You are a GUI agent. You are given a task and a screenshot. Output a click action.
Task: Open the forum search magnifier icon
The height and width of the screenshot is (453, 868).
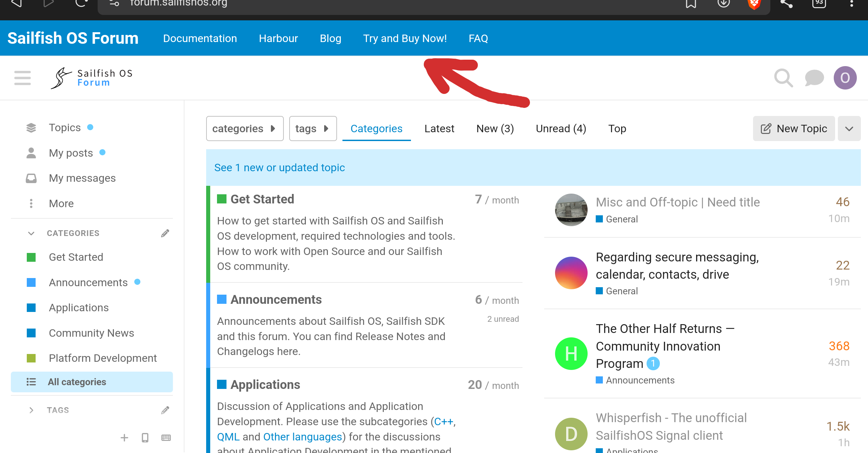click(x=783, y=78)
